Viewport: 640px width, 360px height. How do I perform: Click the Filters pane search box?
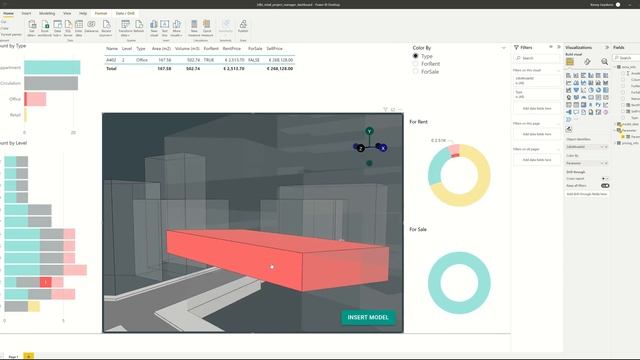point(536,58)
